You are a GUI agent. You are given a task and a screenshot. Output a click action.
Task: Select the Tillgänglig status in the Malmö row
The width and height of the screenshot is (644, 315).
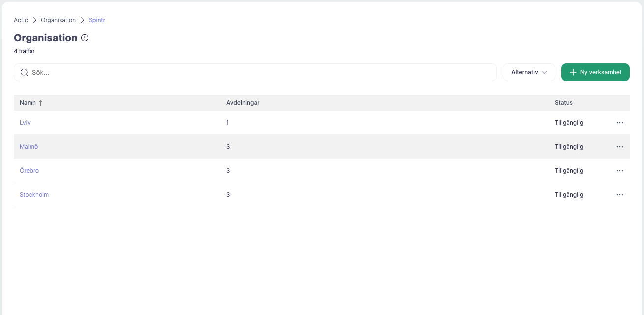pyautogui.click(x=569, y=147)
